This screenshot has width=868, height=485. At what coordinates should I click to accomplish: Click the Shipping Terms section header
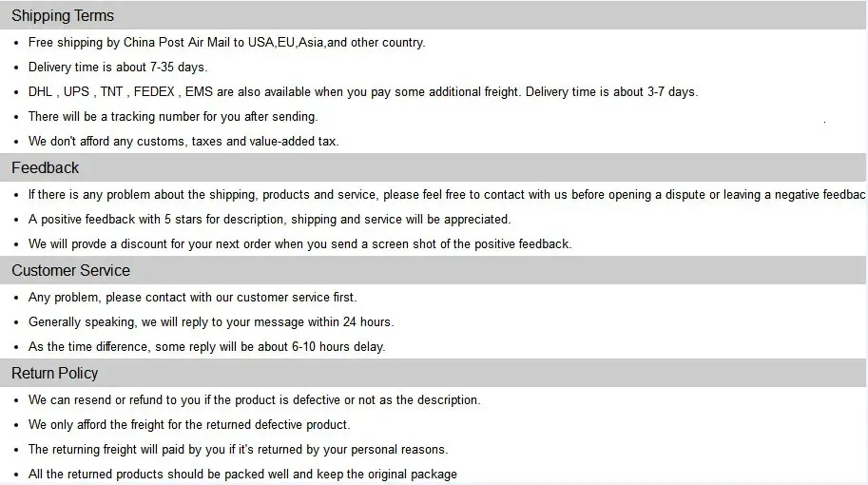pyautogui.click(x=63, y=16)
